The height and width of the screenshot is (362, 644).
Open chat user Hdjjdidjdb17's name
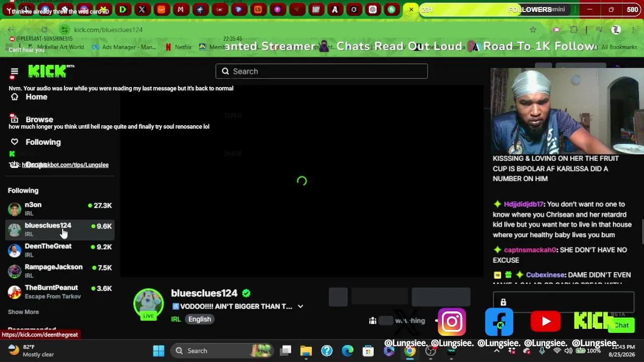click(x=524, y=204)
